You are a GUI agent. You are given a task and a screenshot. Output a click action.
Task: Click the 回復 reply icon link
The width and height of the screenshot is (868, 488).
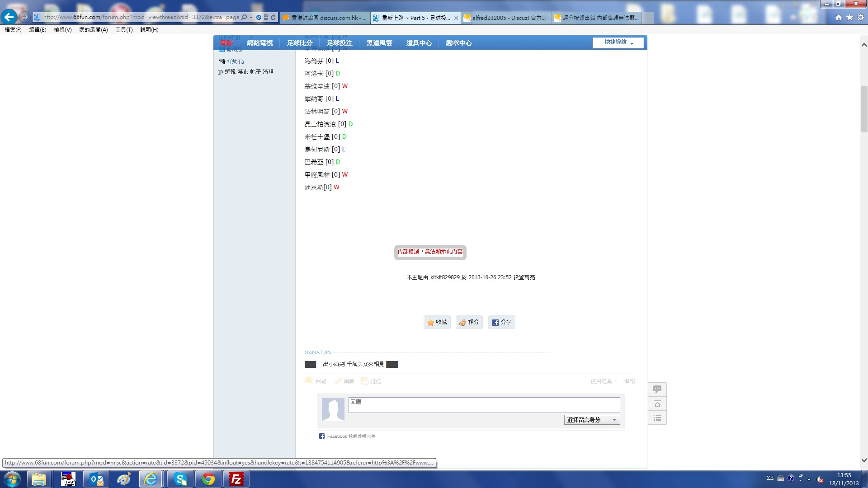[x=316, y=381]
